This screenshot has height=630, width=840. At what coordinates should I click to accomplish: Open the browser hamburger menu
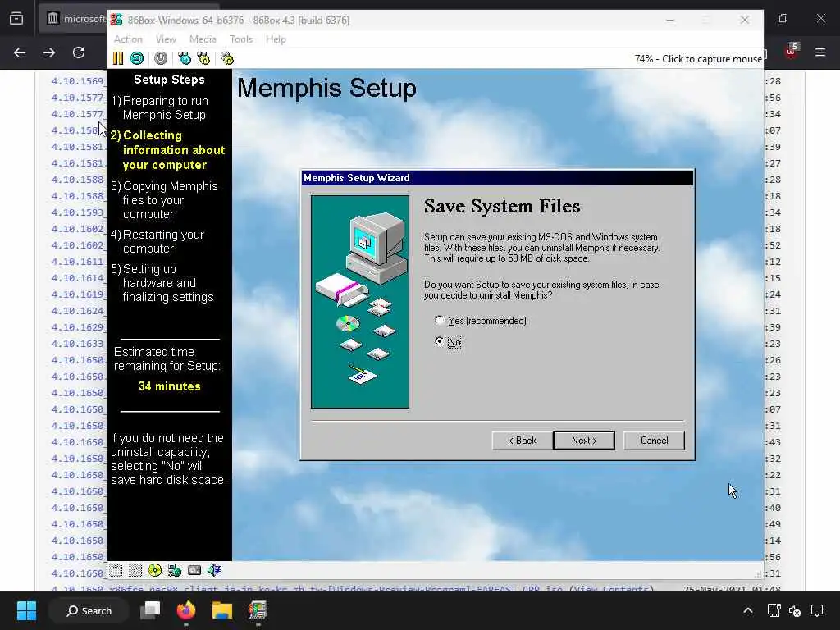point(820,52)
